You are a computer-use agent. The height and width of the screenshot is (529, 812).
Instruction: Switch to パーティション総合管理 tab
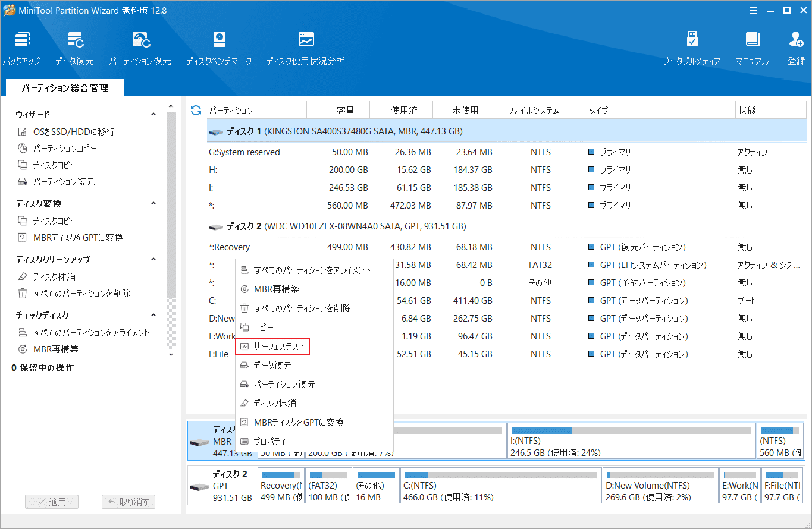coord(65,87)
